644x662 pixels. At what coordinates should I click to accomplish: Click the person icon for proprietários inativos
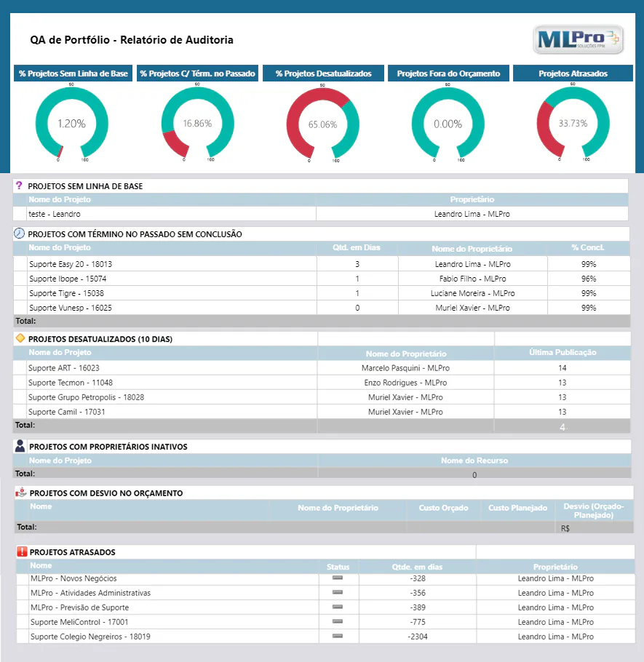20,446
